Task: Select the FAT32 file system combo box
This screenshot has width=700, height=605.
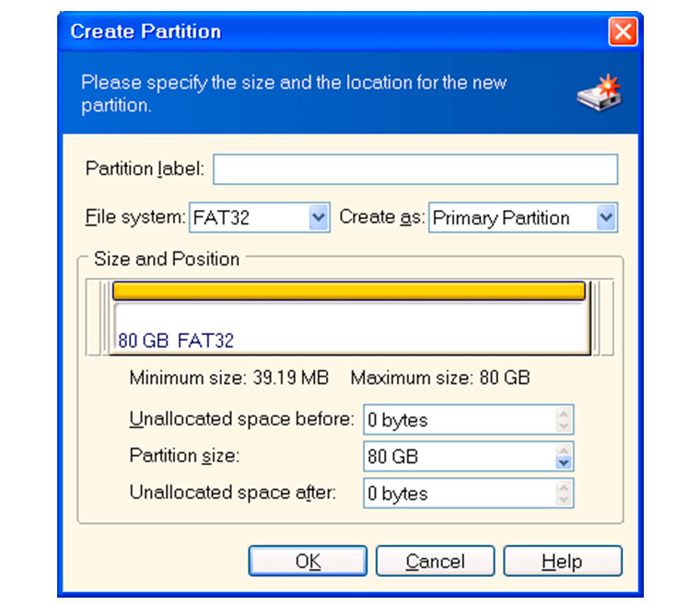Action: click(x=260, y=217)
